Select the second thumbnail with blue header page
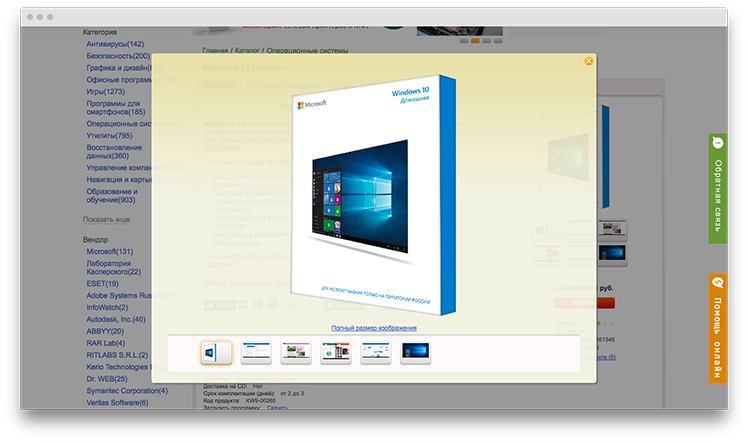The image size is (748, 443). pyautogui.click(x=256, y=353)
